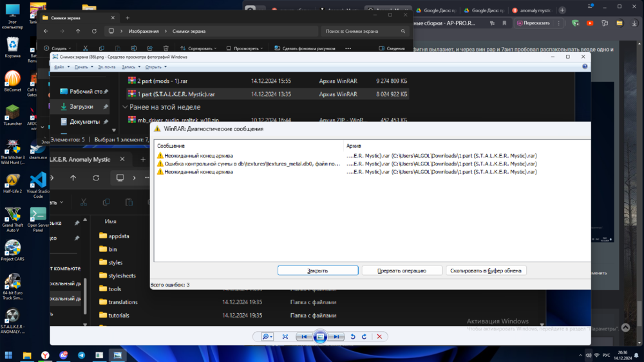Open the Файл menu in photo viewer
The width and height of the screenshot is (644, 362).
(60, 67)
